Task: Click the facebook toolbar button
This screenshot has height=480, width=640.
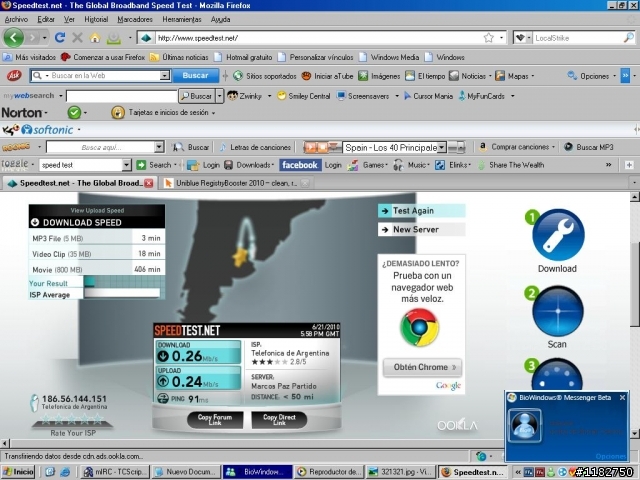Action: point(300,165)
